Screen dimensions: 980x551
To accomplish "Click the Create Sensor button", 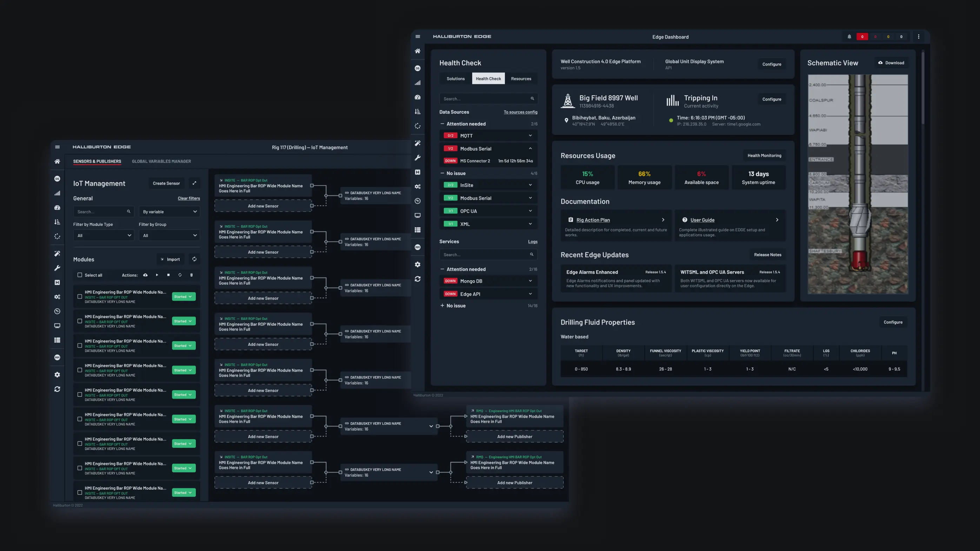I will point(166,183).
